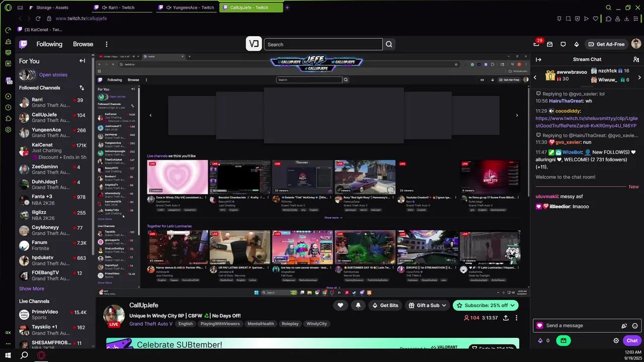The width and height of the screenshot is (644, 362).
Task: Open YungeenAce channel in sidebar
Action: click(x=53, y=133)
